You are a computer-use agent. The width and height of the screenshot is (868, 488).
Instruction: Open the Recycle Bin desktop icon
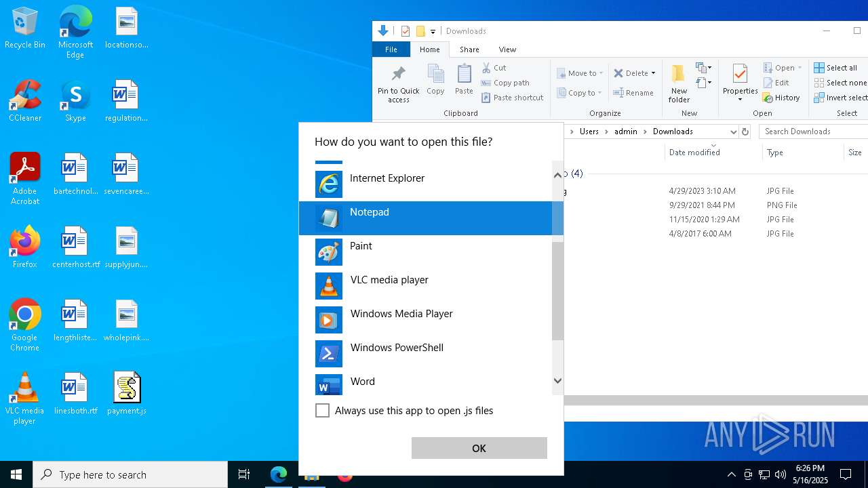(x=25, y=28)
